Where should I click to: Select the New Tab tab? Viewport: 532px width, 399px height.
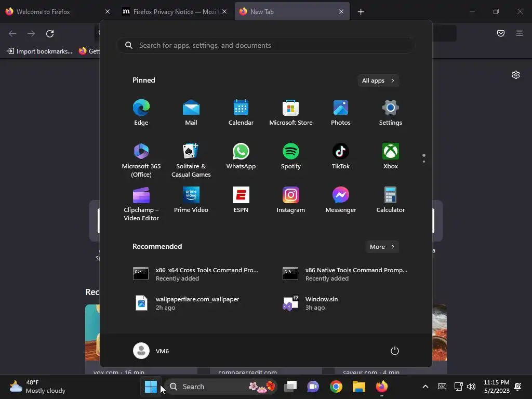[287, 11]
